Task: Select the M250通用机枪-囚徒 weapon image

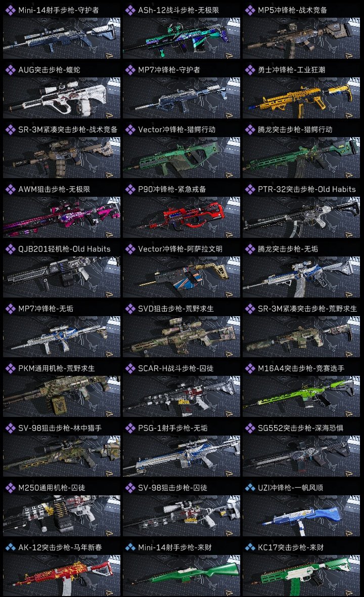Action: [x=62, y=516]
